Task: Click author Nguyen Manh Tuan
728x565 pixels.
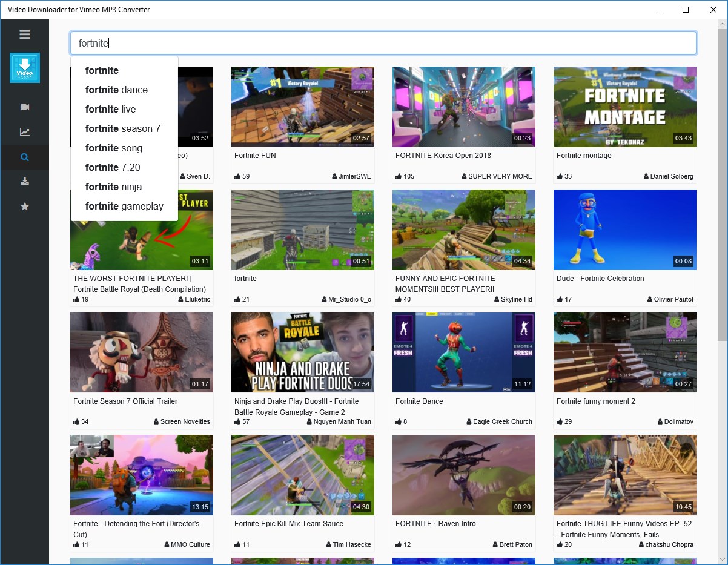Action: pos(339,421)
